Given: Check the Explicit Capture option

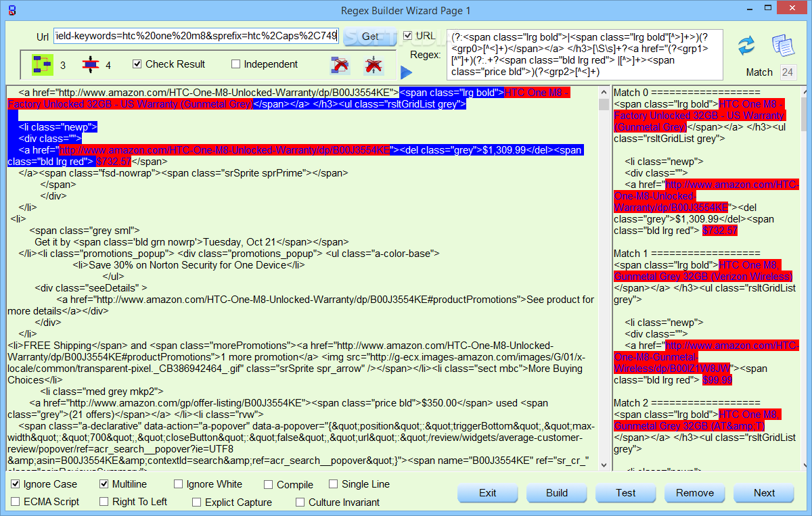Looking at the screenshot, I should tap(197, 502).
